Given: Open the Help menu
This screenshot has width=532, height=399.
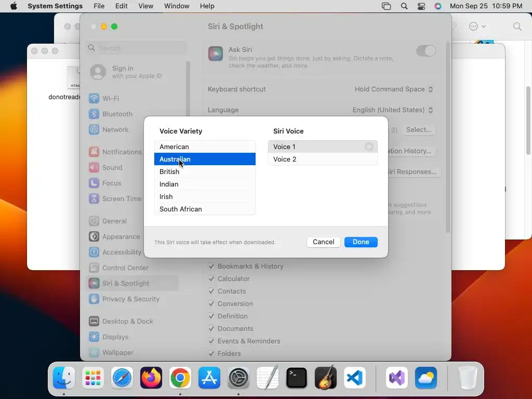Looking at the screenshot, I should (x=207, y=6).
